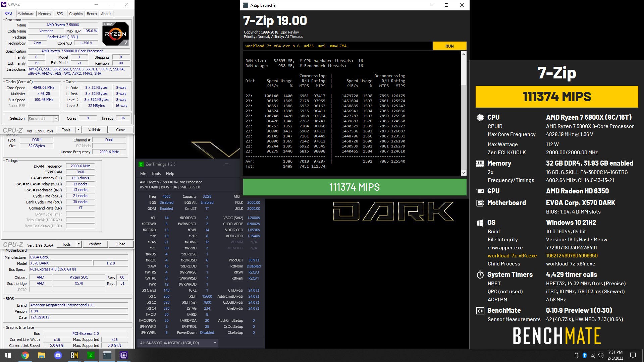Viewport: 644px width, 362px height.
Task: Switch to the Memory tab in CPU-Z
Action: pos(45,14)
